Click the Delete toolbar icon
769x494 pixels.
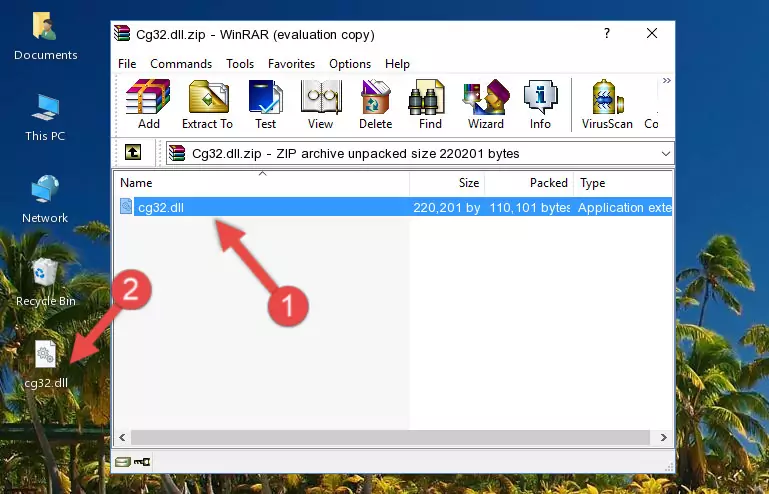(x=376, y=104)
